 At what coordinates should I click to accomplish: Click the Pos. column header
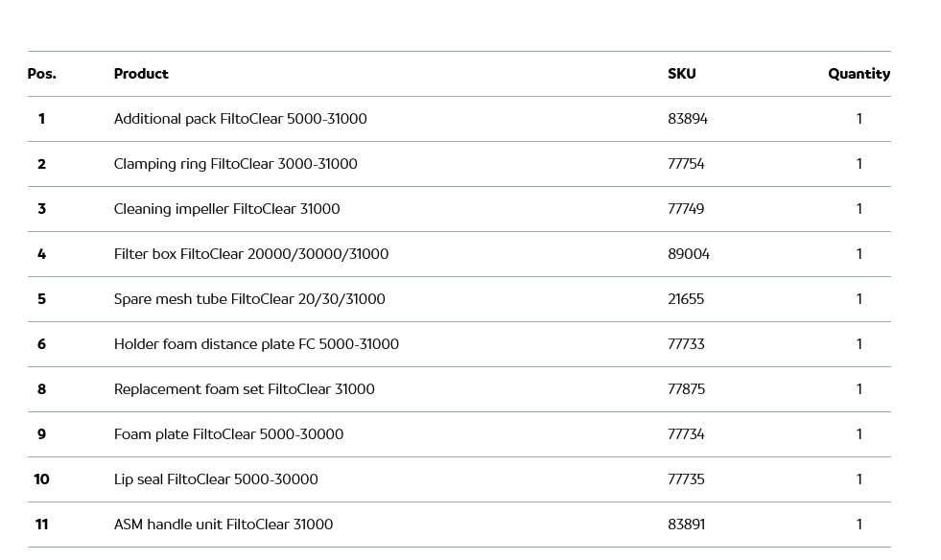[x=41, y=74]
